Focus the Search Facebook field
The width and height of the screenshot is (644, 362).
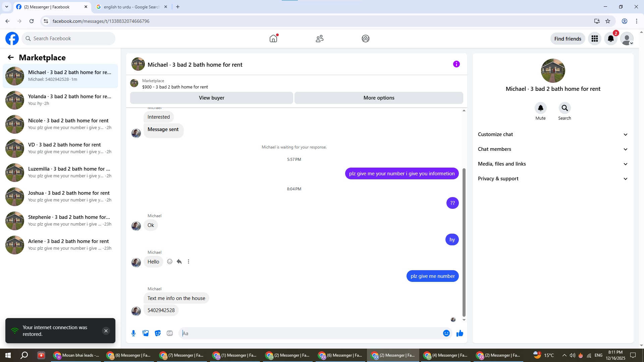pos(69,39)
